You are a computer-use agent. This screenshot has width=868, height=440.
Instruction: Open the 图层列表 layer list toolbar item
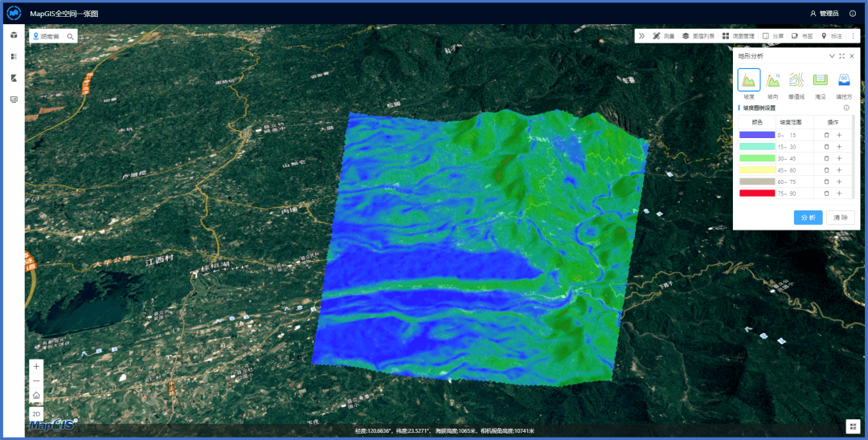coord(698,36)
